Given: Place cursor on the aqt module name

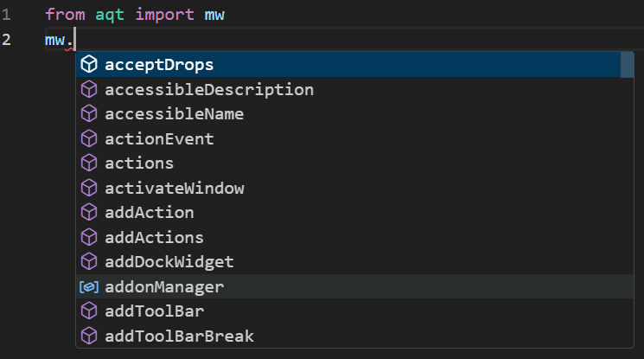Looking at the screenshot, I should point(110,15).
